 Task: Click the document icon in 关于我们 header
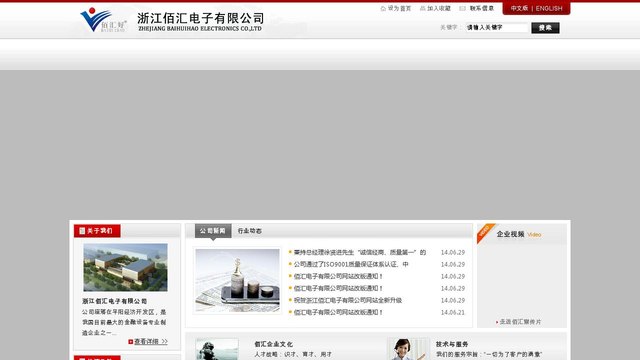[82, 231]
